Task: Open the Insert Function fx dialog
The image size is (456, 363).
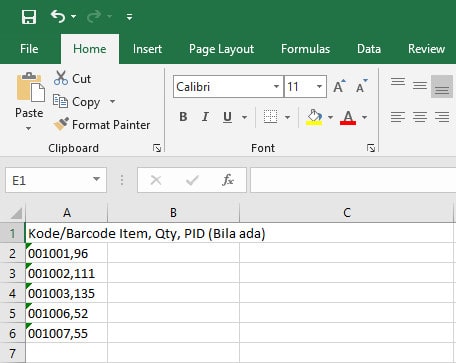Action: 228,180
